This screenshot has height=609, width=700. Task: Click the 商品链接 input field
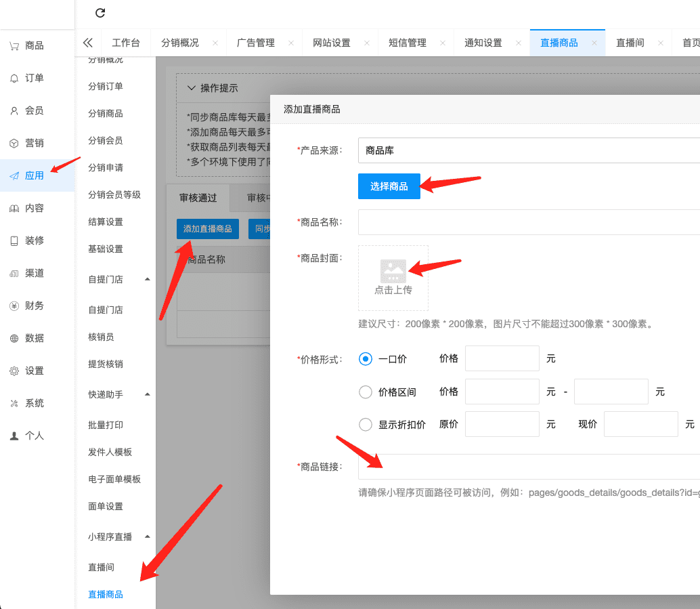click(528, 467)
